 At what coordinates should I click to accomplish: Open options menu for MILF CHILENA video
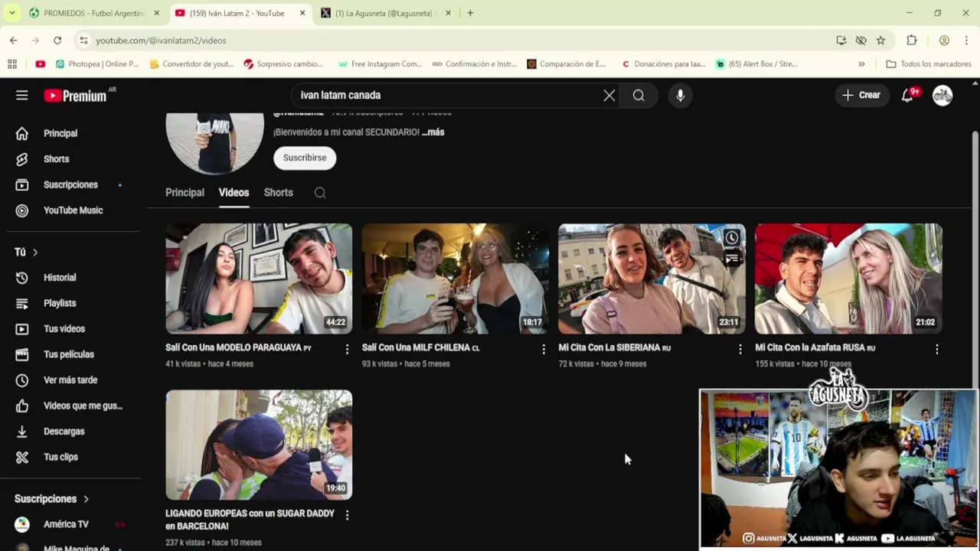pyautogui.click(x=544, y=349)
